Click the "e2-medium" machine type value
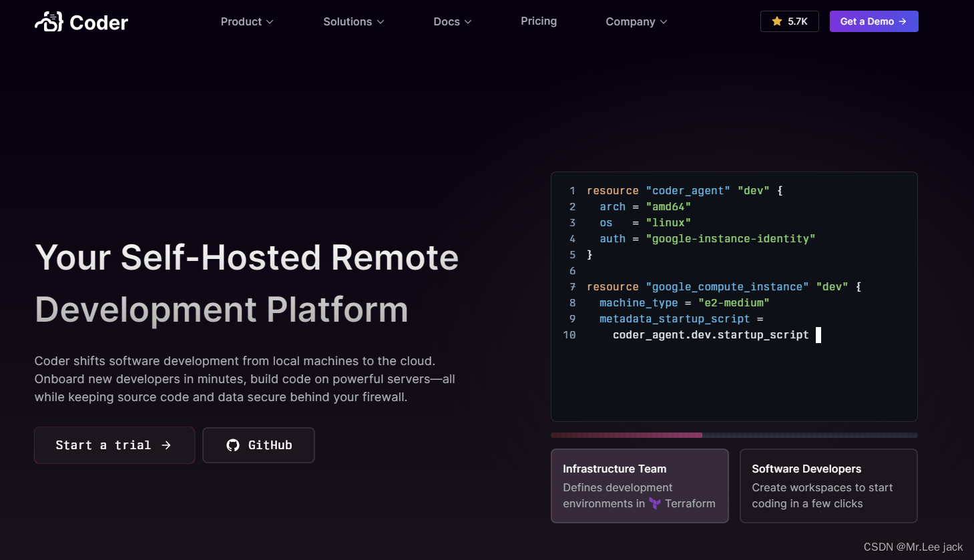The image size is (974, 560). click(733, 303)
